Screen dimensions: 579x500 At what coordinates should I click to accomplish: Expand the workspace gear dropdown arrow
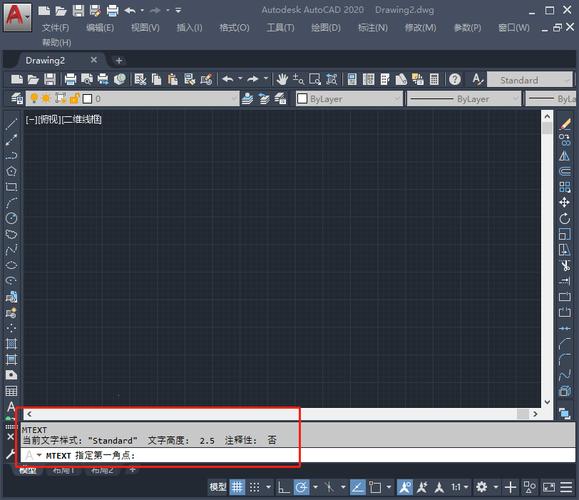click(496, 487)
